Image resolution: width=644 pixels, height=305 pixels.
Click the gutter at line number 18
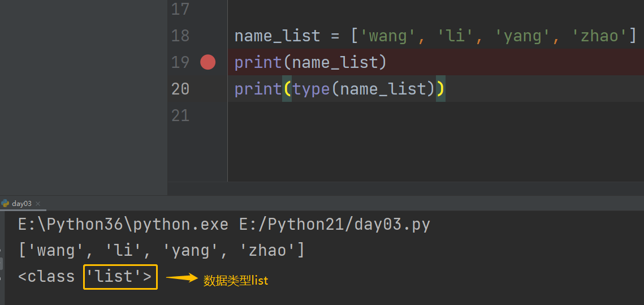(x=180, y=36)
